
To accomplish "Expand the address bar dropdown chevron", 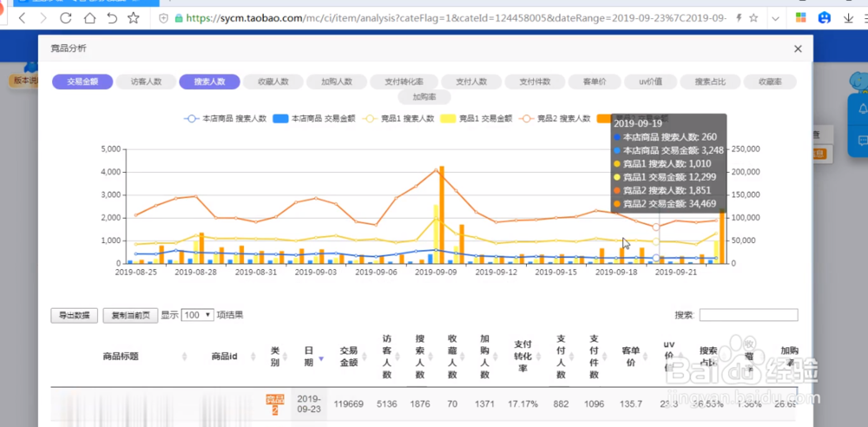I will 775,18.
